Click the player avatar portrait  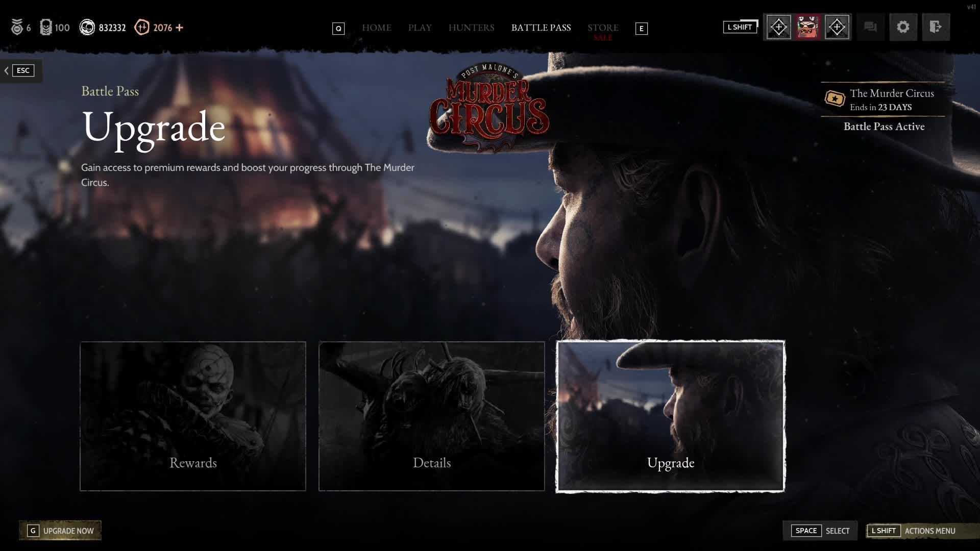[x=807, y=27]
